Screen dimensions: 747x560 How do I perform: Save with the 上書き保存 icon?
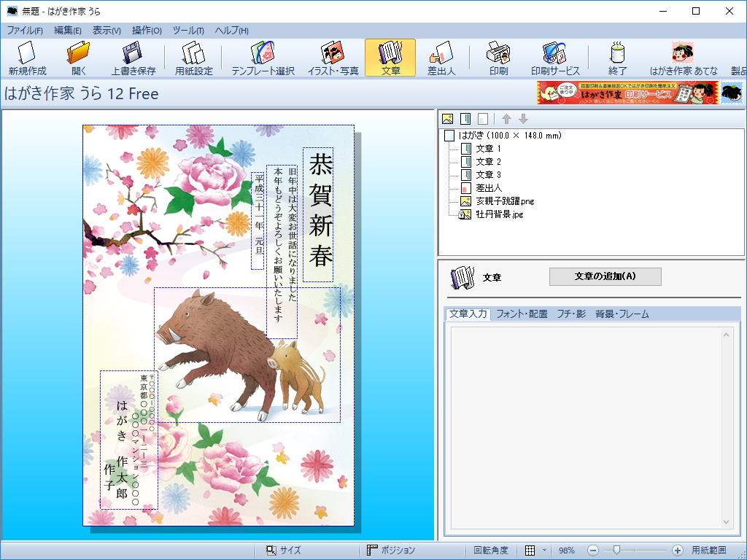(x=135, y=57)
